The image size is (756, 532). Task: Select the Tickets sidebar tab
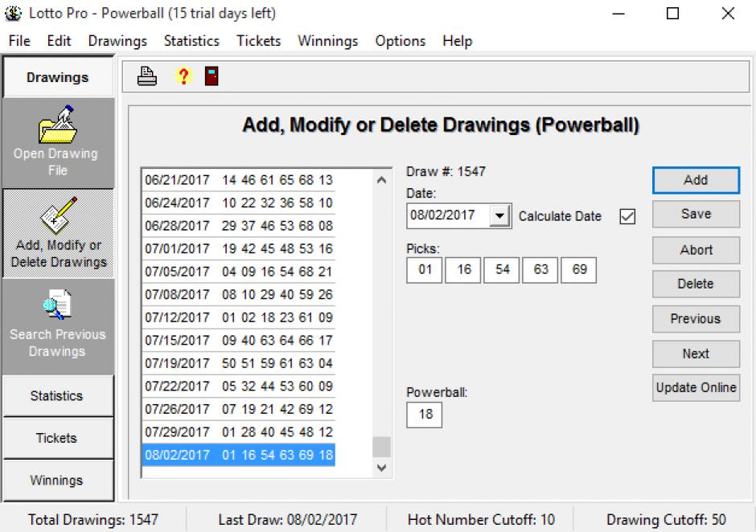[x=58, y=438]
